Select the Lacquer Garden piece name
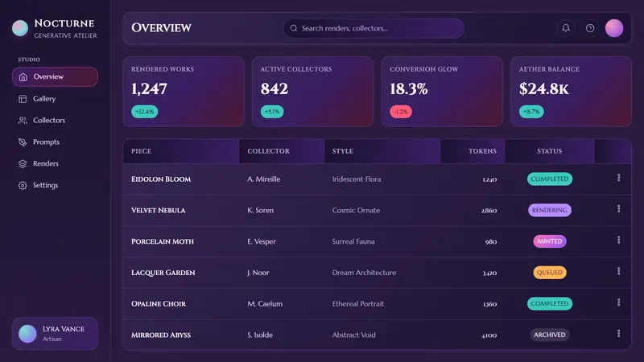Image resolution: width=644 pixels, height=362 pixels. coord(163,273)
